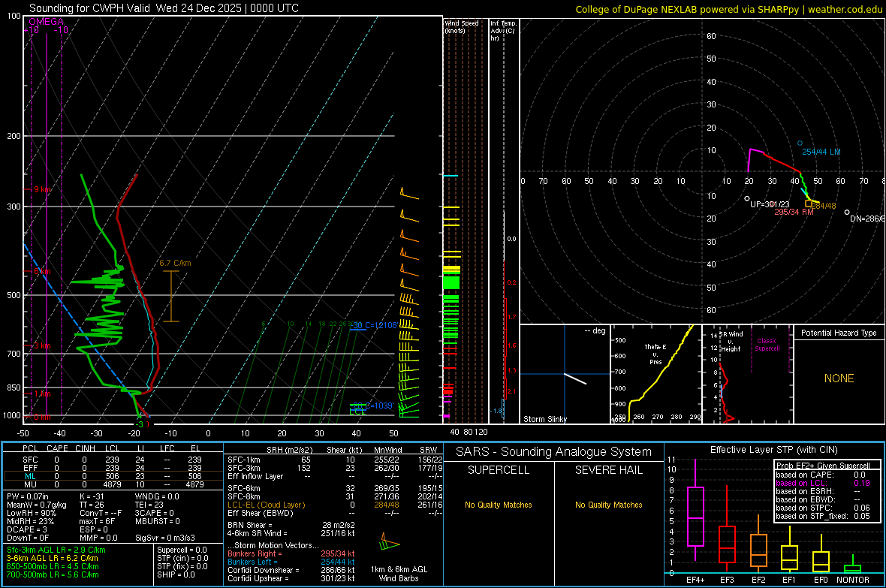The height and width of the screenshot is (588, 886).
Task: Select the 6.7 C/km lapse rate bracket
Action: (171, 296)
